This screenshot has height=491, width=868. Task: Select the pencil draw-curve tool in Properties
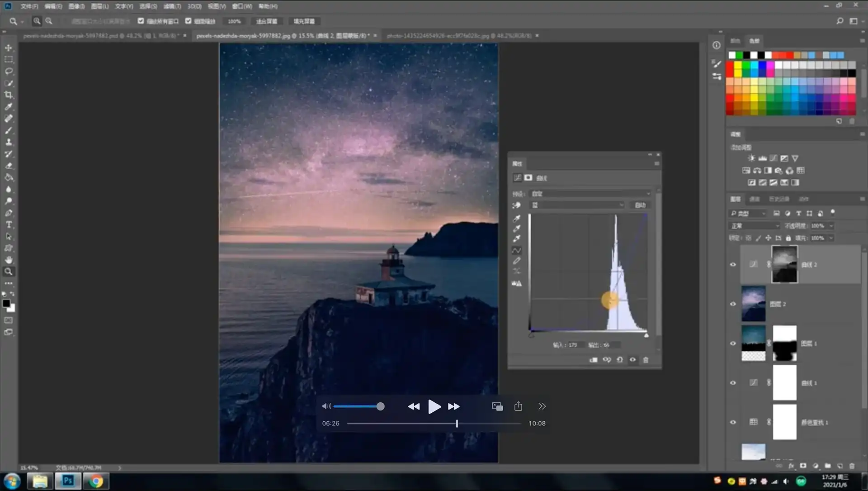[x=517, y=261]
